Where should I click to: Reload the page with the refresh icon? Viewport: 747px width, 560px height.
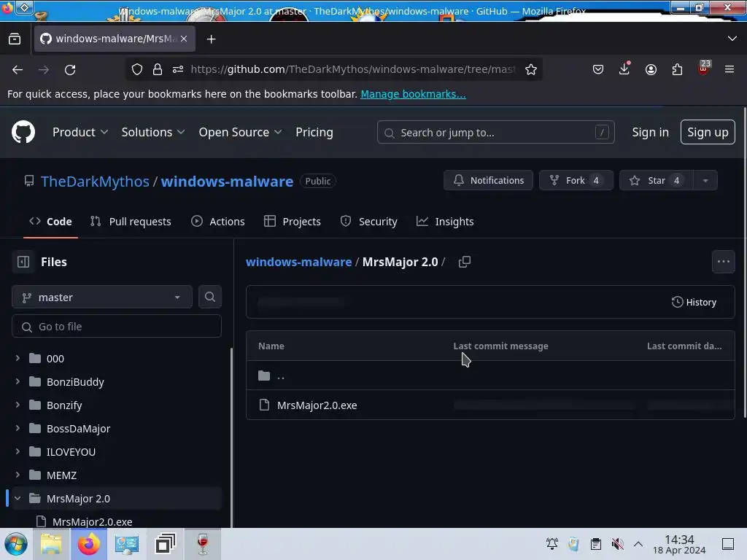coord(70,69)
